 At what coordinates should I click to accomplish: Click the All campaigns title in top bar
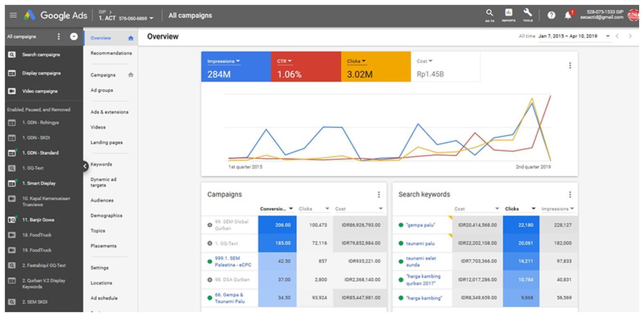coord(190,16)
